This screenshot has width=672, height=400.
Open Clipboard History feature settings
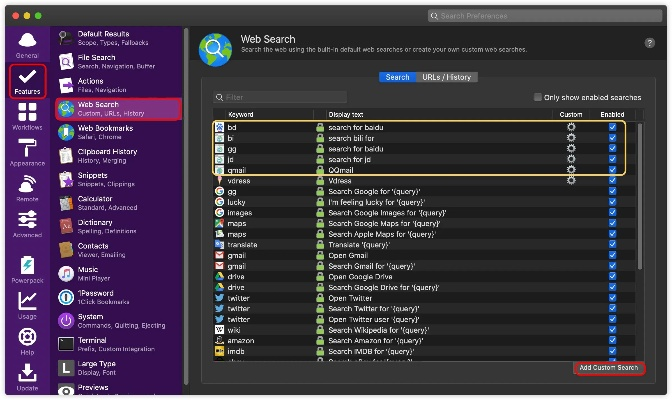108,156
